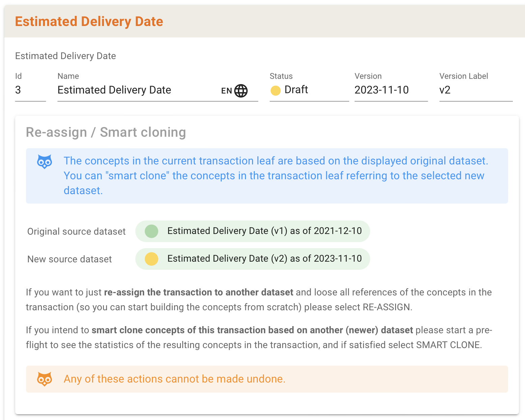This screenshot has width=525, height=420.
Task: Click green dot of original source dataset
Action: [151, 231]
